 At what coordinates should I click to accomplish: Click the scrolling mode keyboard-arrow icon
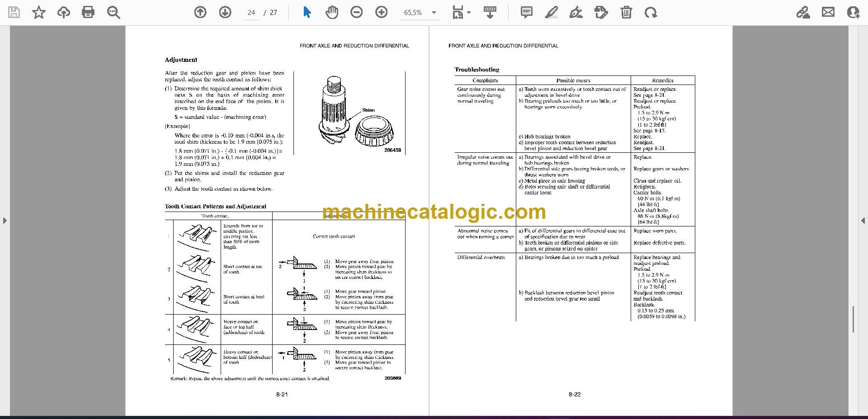(490, 13)
